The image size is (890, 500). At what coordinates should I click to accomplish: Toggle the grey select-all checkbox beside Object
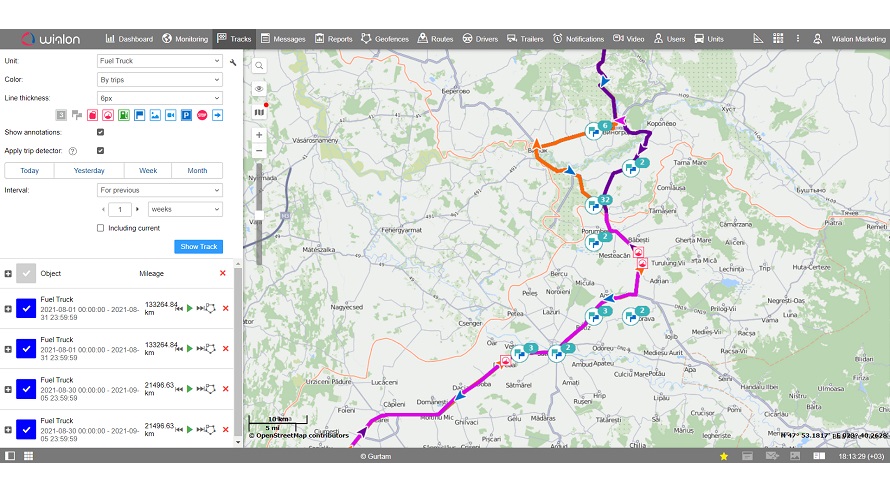tap(26, 274)
